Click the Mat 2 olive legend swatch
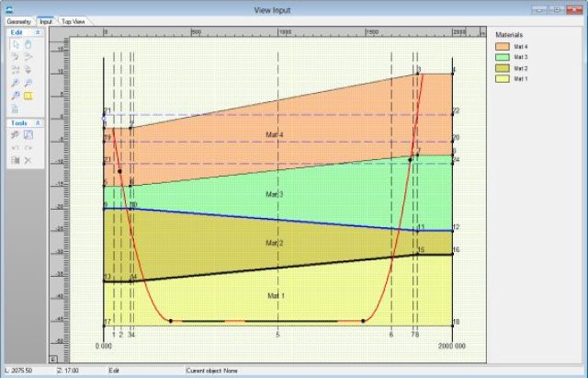This screenshot has width=588, height=378. tap(503, 68)
